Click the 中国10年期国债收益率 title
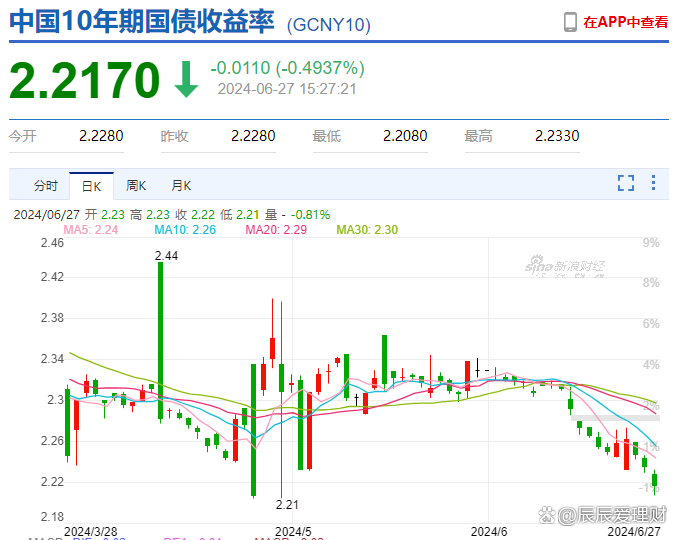Screen dimensions: 681x540 pos(142,22)
